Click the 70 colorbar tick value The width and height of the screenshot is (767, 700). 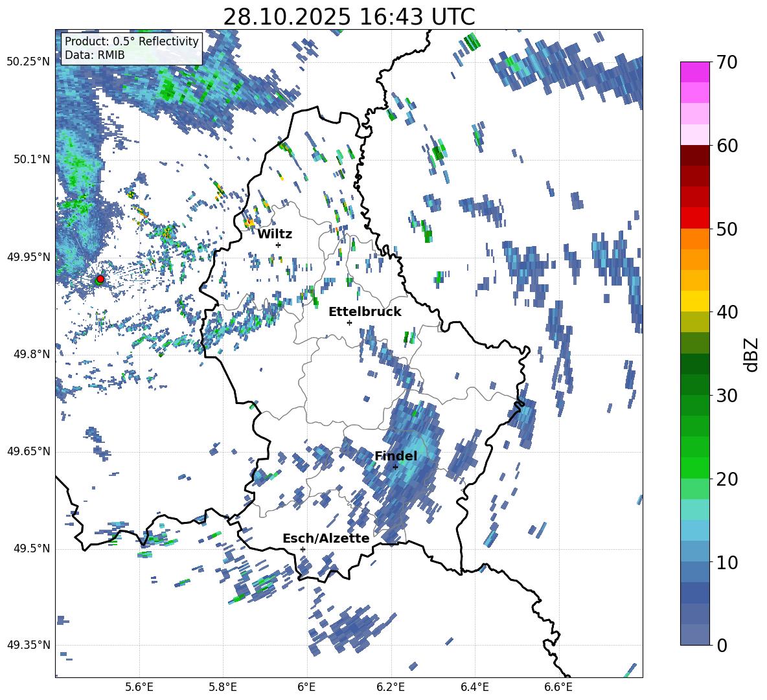click(x=727, y=63)
